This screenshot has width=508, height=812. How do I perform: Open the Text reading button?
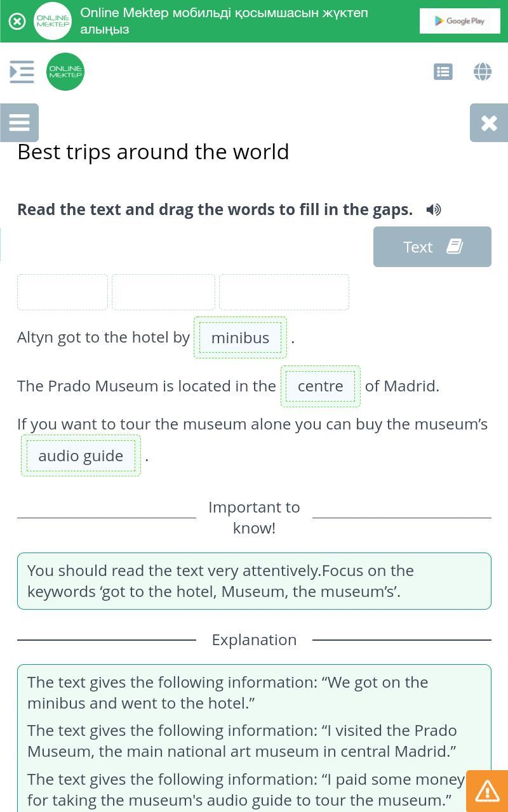pyautogui.click(x=432, y=247)
